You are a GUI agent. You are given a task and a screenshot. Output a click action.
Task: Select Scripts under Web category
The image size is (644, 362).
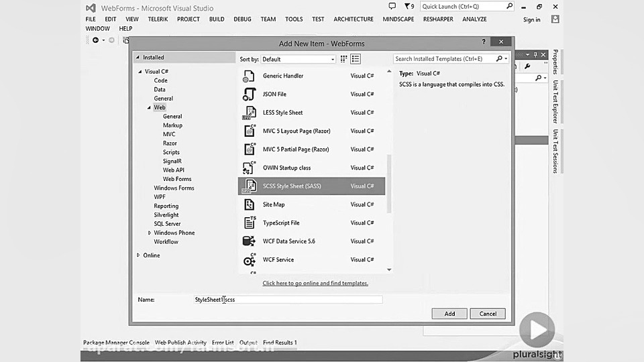171,152
